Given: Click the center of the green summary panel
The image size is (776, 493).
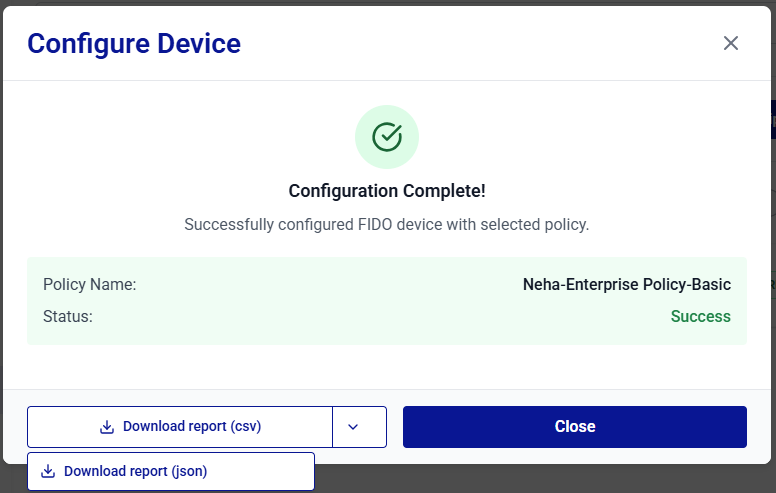Looking at the screenshot, I should pos(387,301).
